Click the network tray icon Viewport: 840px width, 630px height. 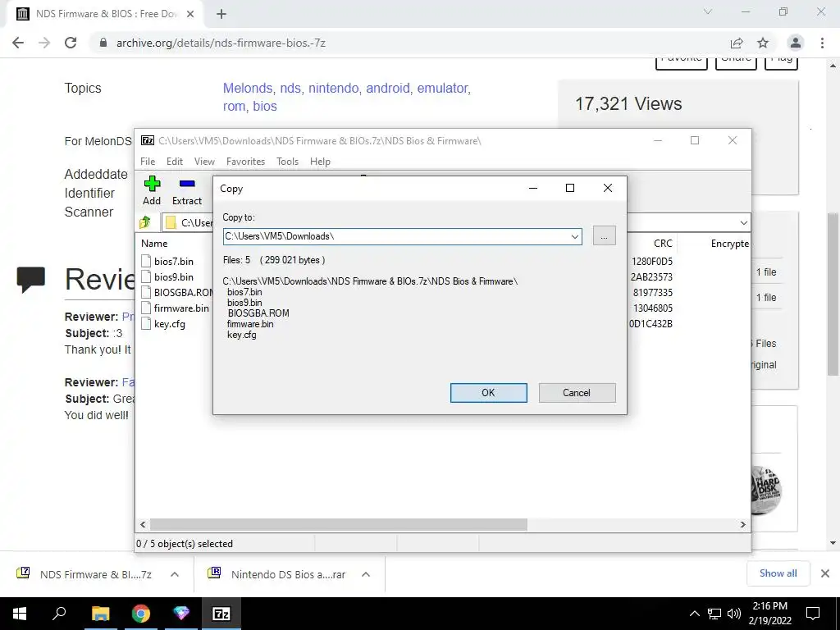click(x=714, y=614)
